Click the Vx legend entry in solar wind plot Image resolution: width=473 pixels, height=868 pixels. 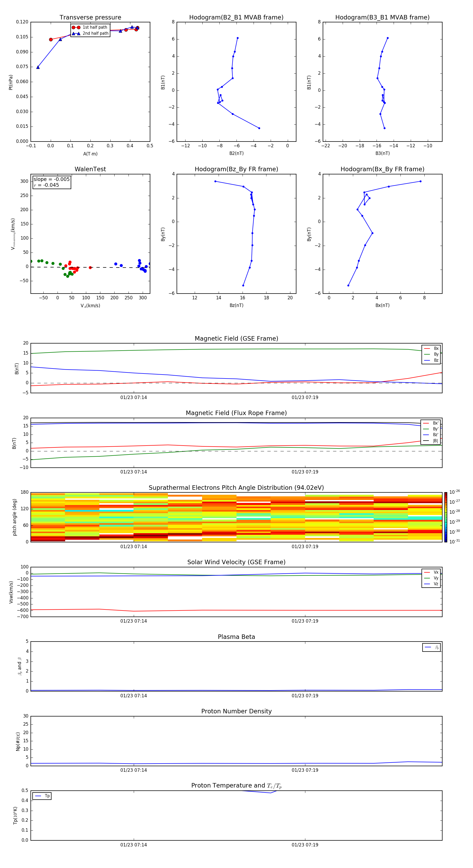(431, 572)
